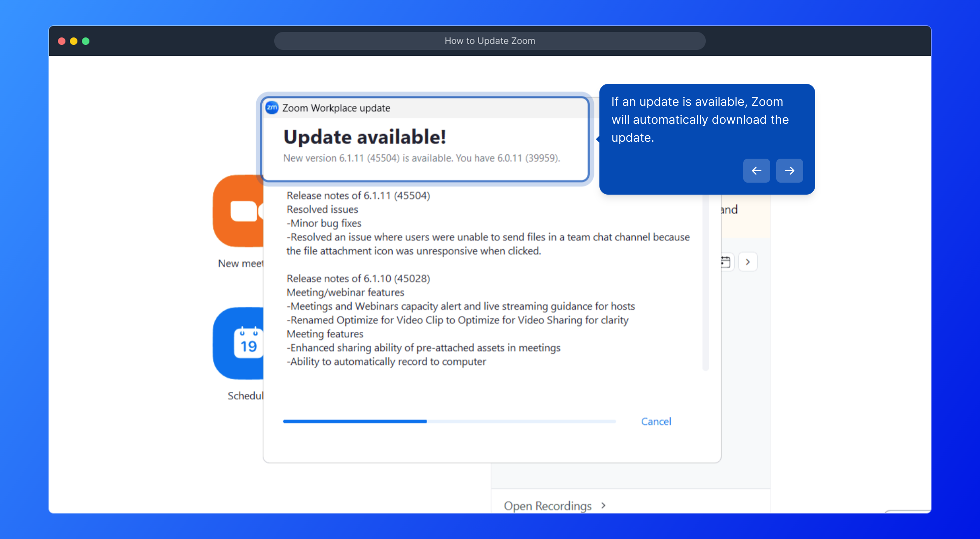Viewport: 980px width, 539px height.
Task: Click the red close window dot
Action: coord(62,41)
